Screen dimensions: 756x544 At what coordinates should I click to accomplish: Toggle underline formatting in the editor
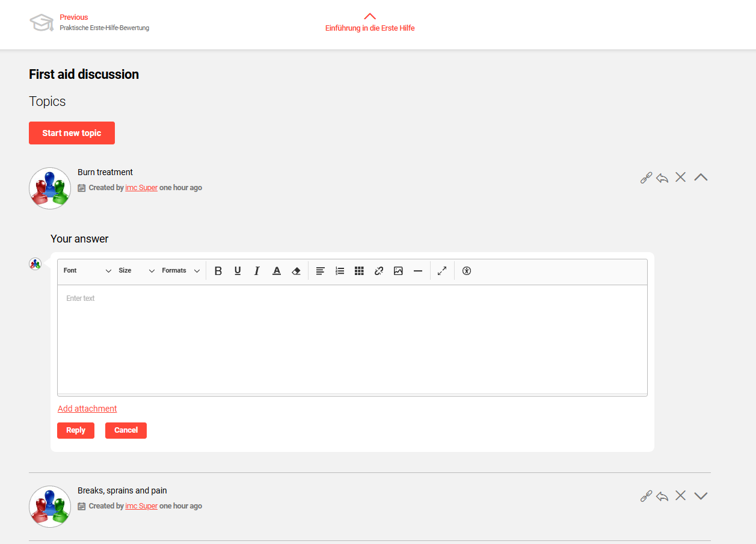pos(238,271)
